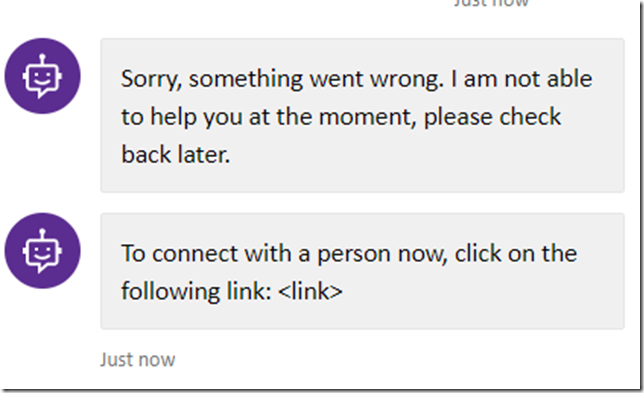Select the 'To connect with a person' message bubble
644x393 pixels.
pos(362,271)
